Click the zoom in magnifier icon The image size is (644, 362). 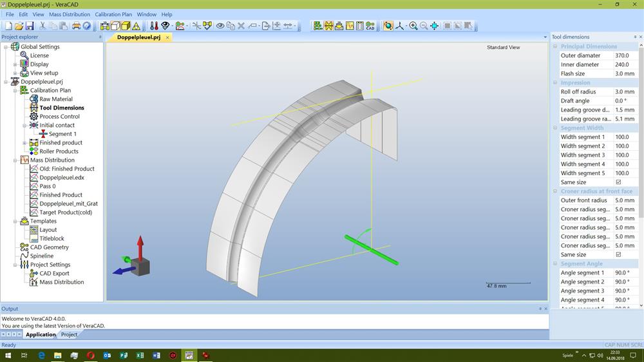tap(413, 26)
